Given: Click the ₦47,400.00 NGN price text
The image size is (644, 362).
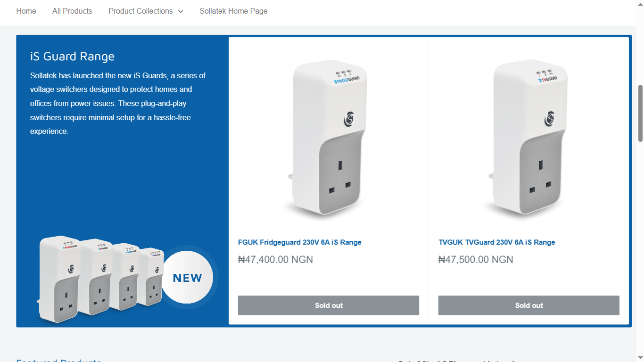Looking at the screenshot, I should 275,260.
